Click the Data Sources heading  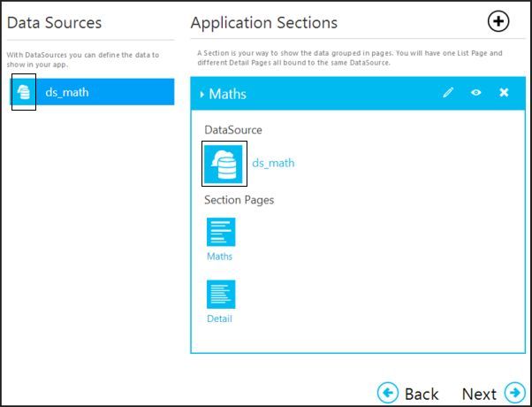click(54, 23)
